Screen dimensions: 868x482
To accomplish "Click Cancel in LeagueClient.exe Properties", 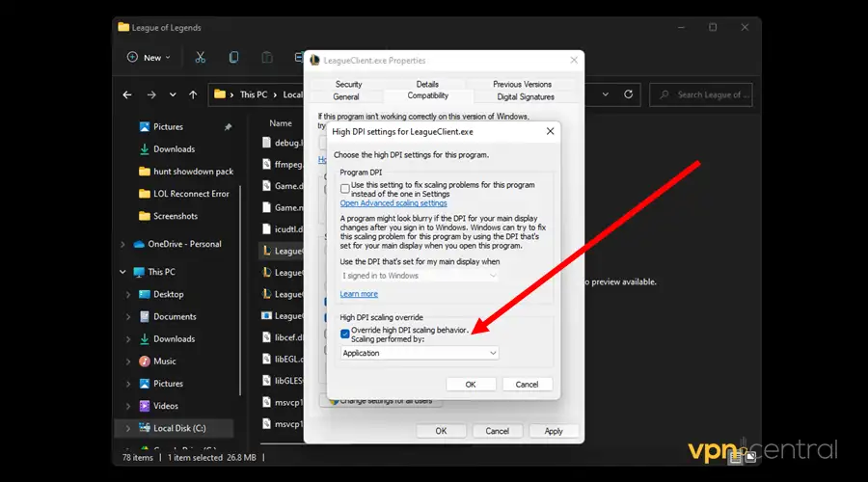I will tap(497, 431).
